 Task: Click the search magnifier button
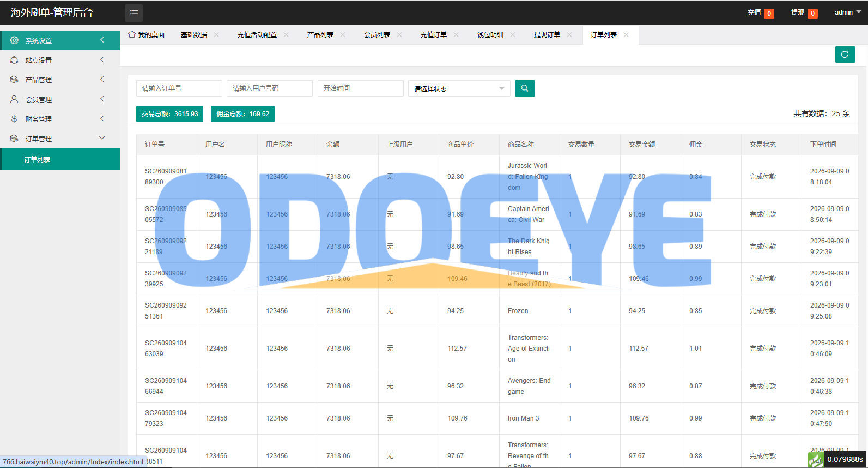525,88
